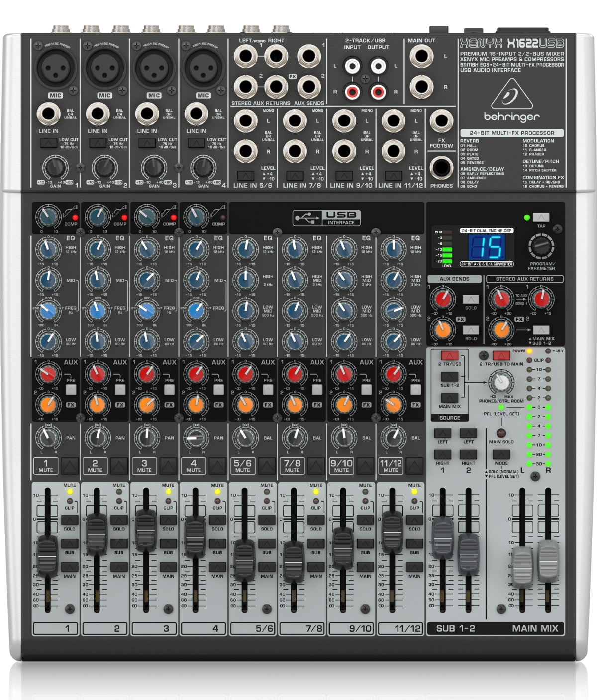Toggle the LINE IN 5/6 LEVEL +4/-10 switch
Screen dimensions: 597x700
click(245, 176)
